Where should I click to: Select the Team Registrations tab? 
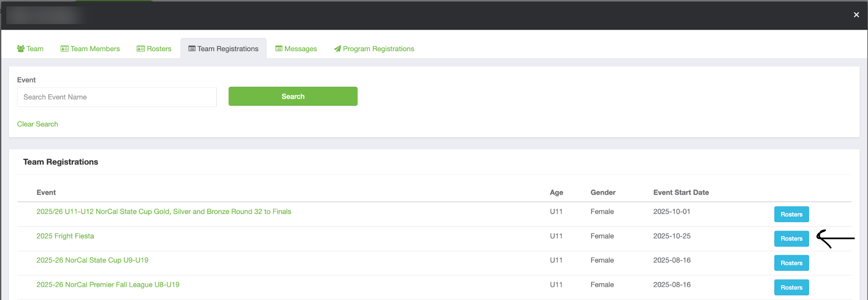click(x=223, y=49)
